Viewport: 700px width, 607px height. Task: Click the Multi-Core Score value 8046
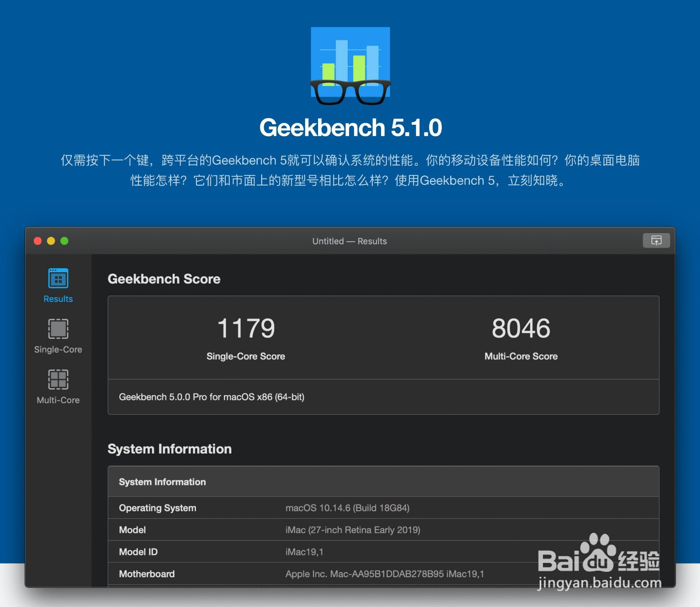(521, 327)
